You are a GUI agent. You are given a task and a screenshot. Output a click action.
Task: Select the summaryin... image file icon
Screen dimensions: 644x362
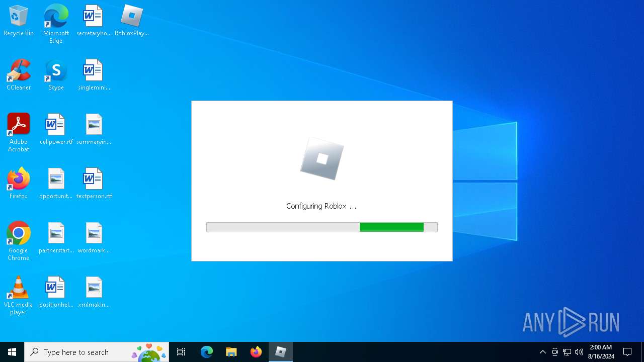94,129
